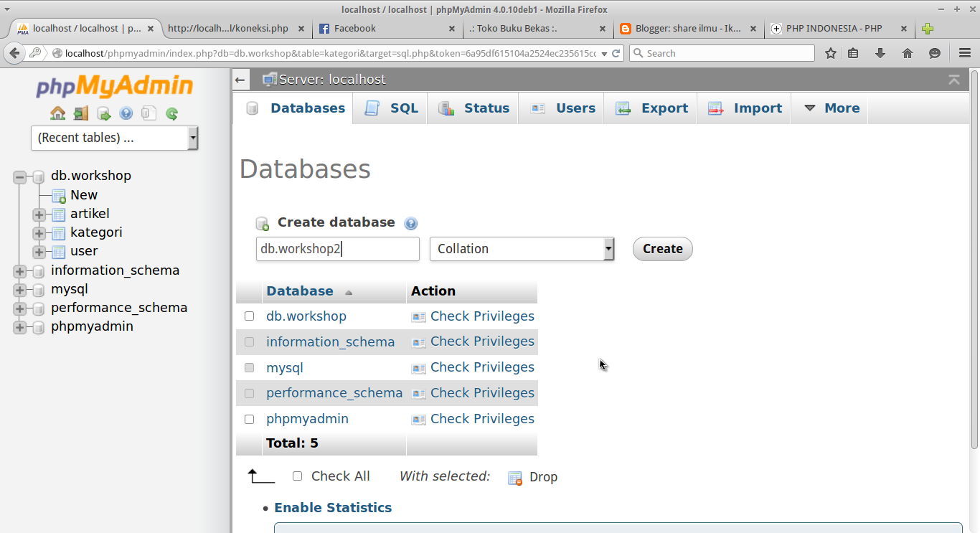Screen dimensions: 980x533
Task: Tick the phpmyadmin database checkbox
Action: pyautogui.click(x=250, y=419)
